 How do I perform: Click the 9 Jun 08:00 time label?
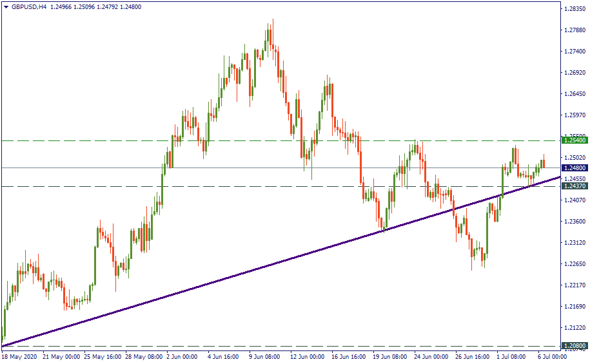click(x=264, y=356)
